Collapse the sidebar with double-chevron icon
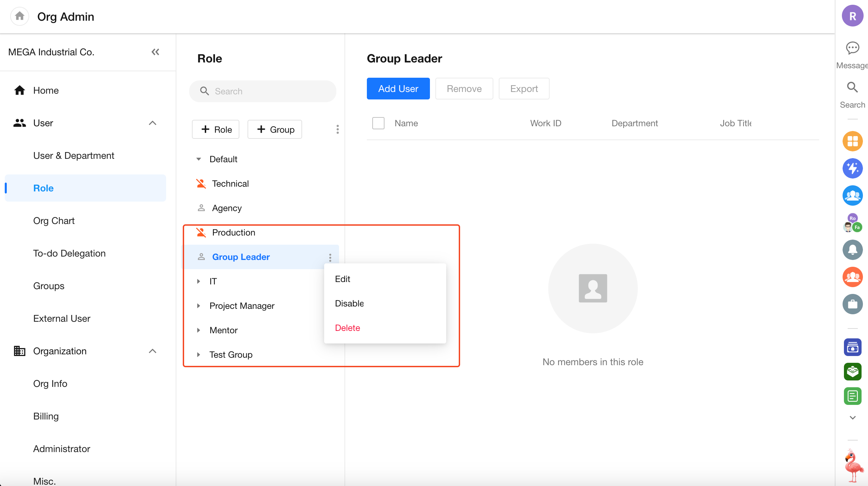This screenshot has width=868, height=486. pos(155,52)
